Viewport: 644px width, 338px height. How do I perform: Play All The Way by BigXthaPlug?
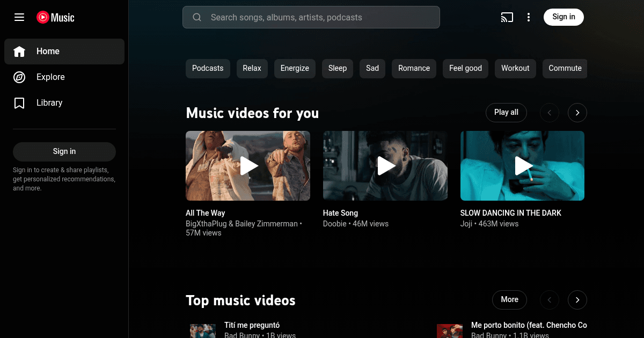click(x=247, y=166)
